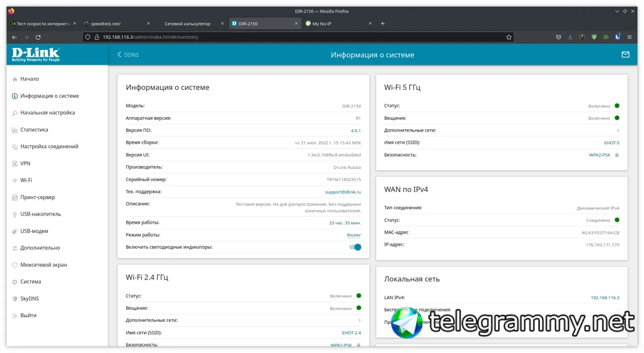Switch to the speedtest.net/ tab
This screenshot has width=644, height=353.
coord(117,24)
